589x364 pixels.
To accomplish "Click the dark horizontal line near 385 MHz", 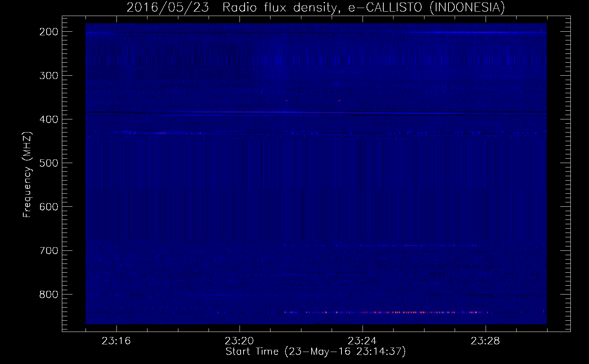I will coord(316,113).
